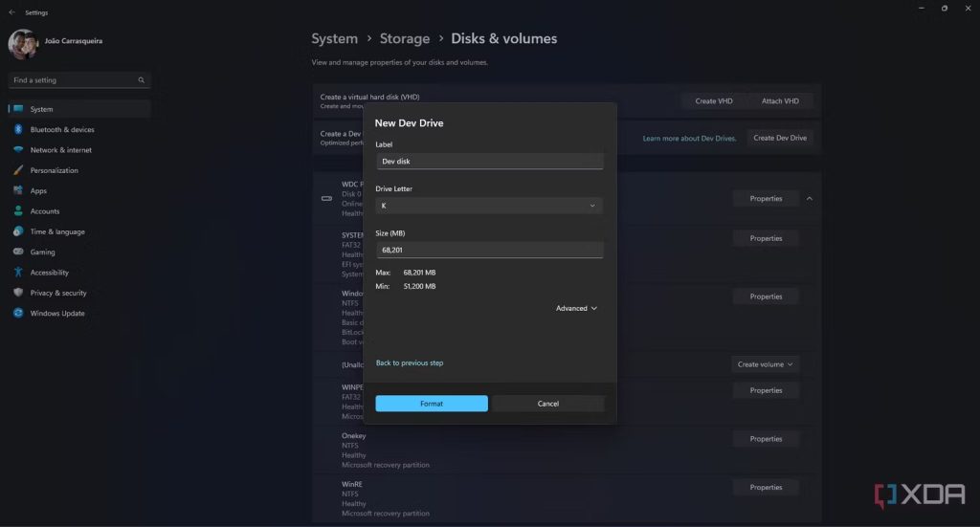Click the Format button

click(432, 404)
